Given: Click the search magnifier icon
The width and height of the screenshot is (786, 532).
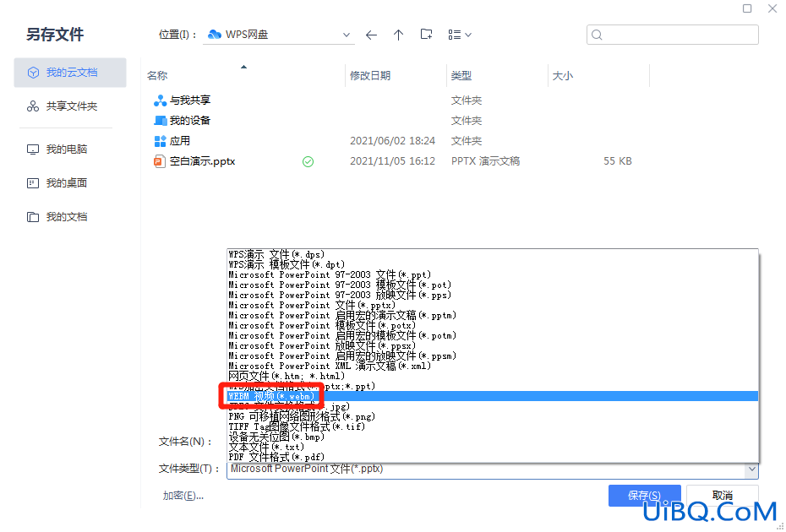Looking at the screenshot, I should click(x=597, y=35).
